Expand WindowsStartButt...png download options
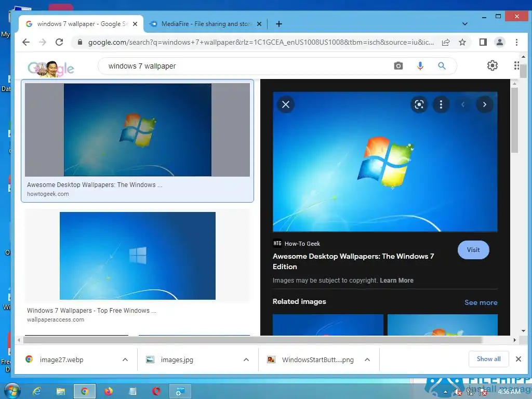This screenshot has width=532, height=399. pyautogui.click(x=367, y=360)
